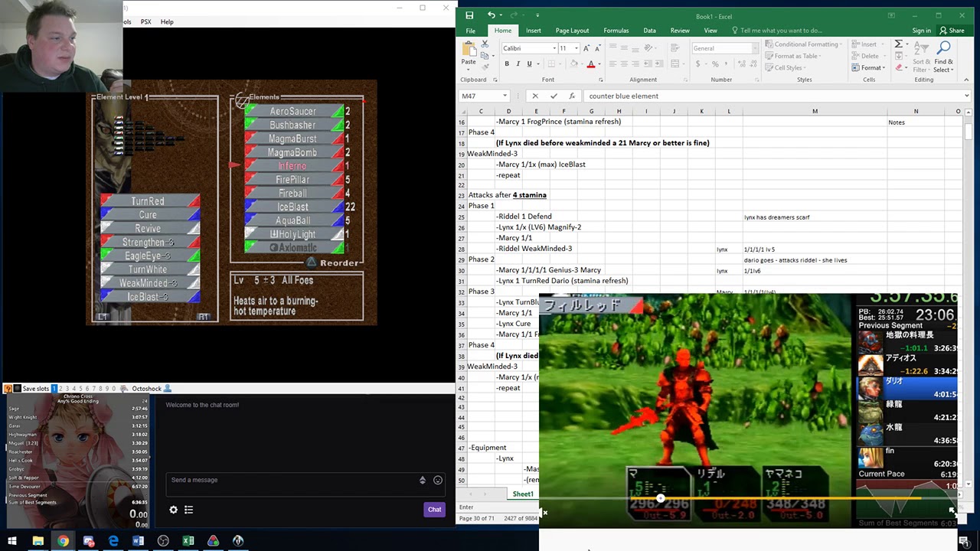Click the Excel Save icon

[469, 15]
